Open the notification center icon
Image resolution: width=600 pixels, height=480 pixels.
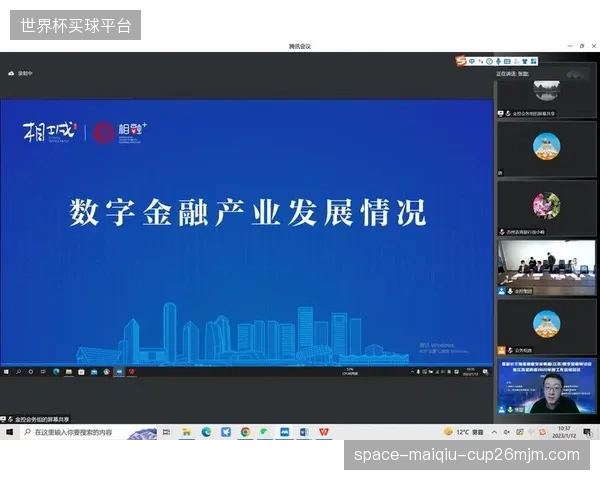click(x=587, y=432)
